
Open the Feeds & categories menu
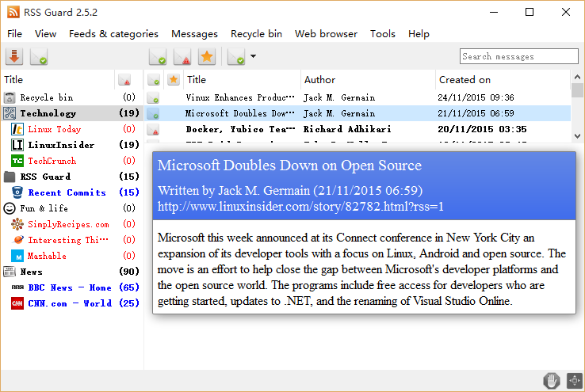[113, 34]
